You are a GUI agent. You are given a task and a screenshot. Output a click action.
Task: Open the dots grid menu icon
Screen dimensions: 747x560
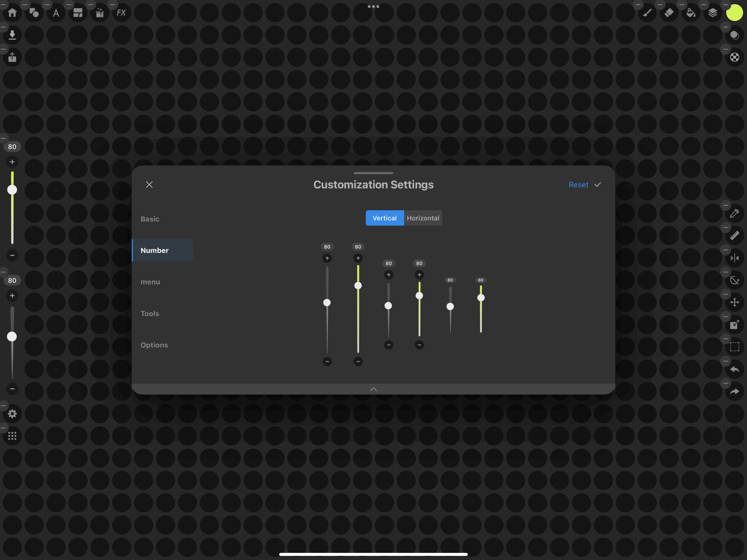pos(12,436)
